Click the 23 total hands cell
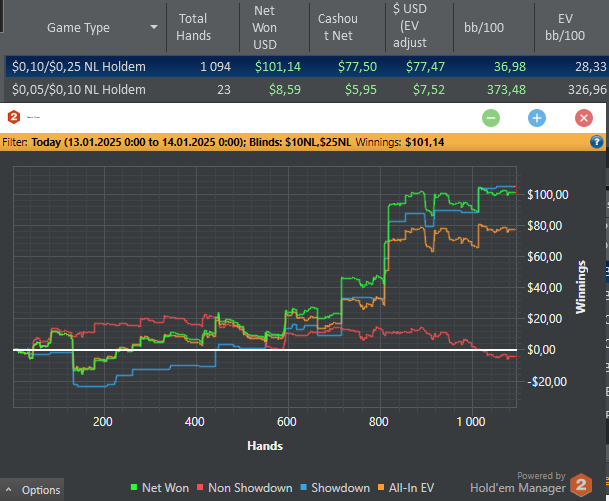This screenshot has height=501, width=609. click(224, 90)
